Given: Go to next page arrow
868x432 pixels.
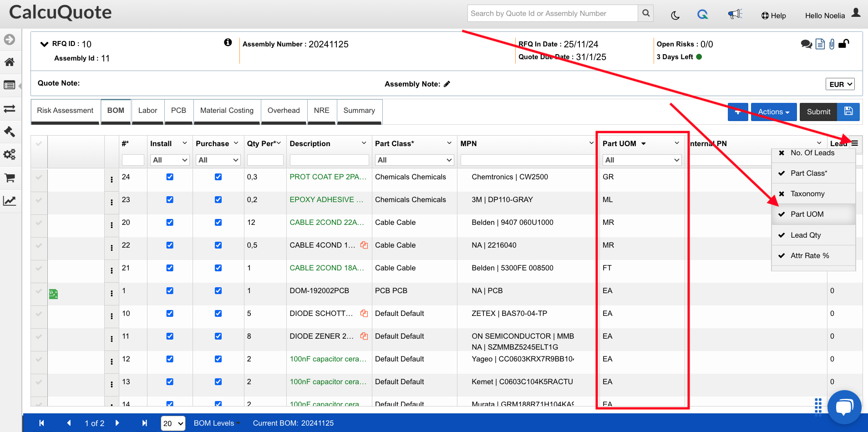Looking at the screenshot, I should tap(117, 423).
